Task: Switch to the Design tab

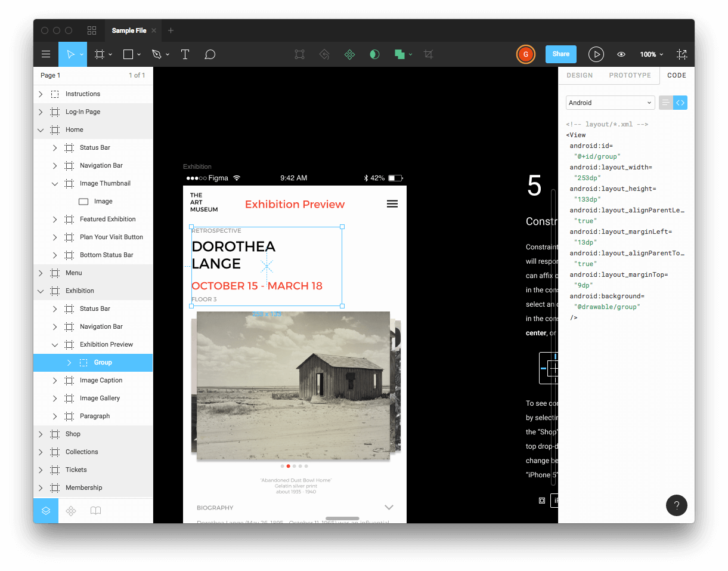Action: [580, 75]
